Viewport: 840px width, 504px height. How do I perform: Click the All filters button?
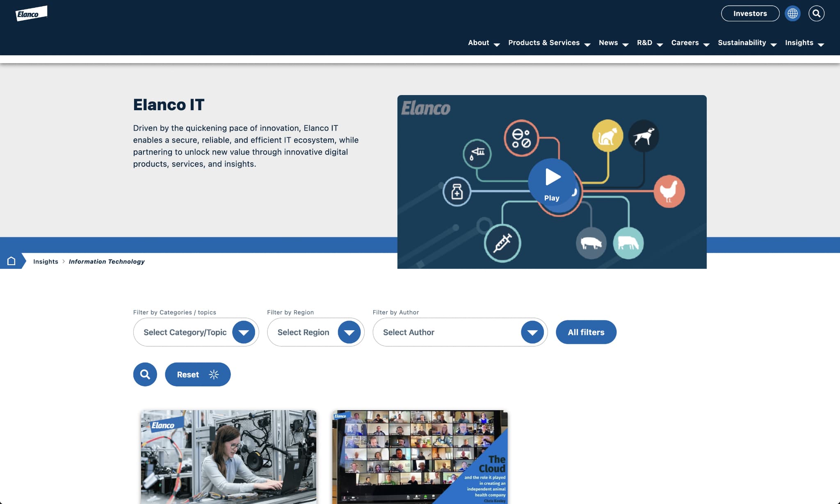coord(586,332)
